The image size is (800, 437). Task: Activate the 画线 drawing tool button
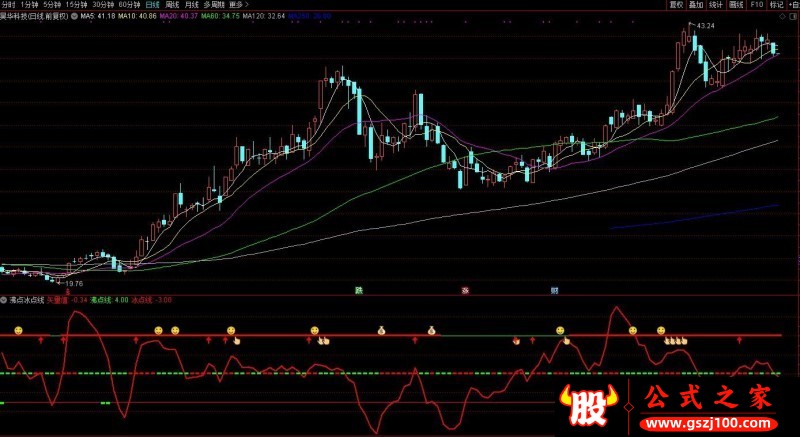(x=736, y=5)
